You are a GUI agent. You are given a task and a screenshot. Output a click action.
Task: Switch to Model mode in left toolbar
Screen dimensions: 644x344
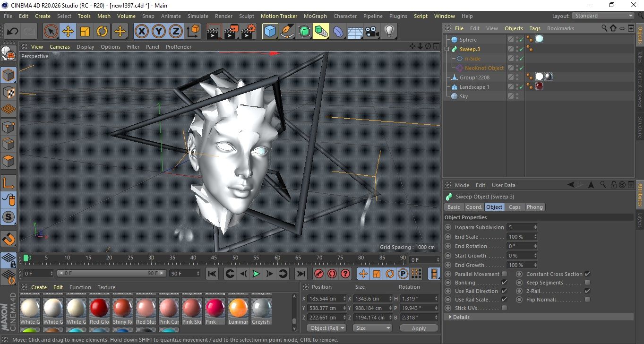[x=9, y=75]
